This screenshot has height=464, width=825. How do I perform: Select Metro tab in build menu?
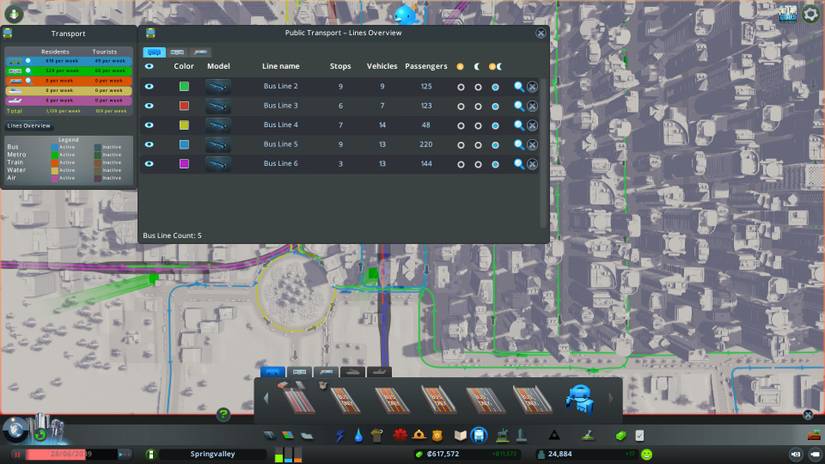click(x=299, y=372)
